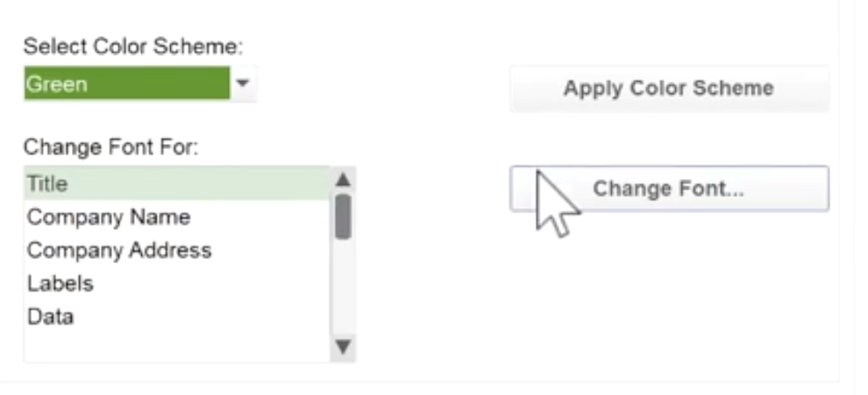This screenshot has height=395, width=868.
Task: Click scrollbar track below the thumb
Action: 343,287
